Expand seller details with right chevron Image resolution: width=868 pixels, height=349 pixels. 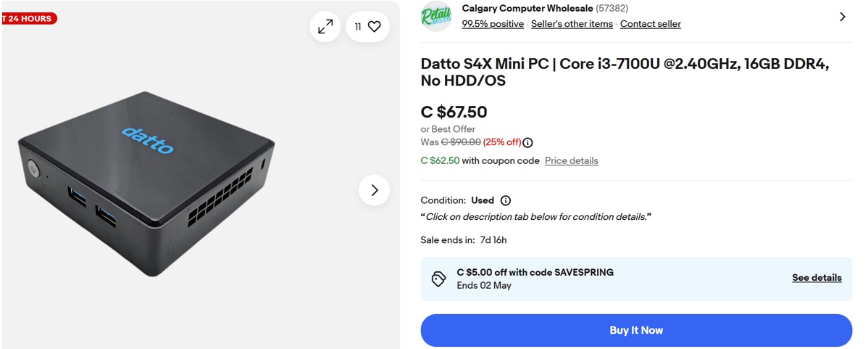coord(842,17)
